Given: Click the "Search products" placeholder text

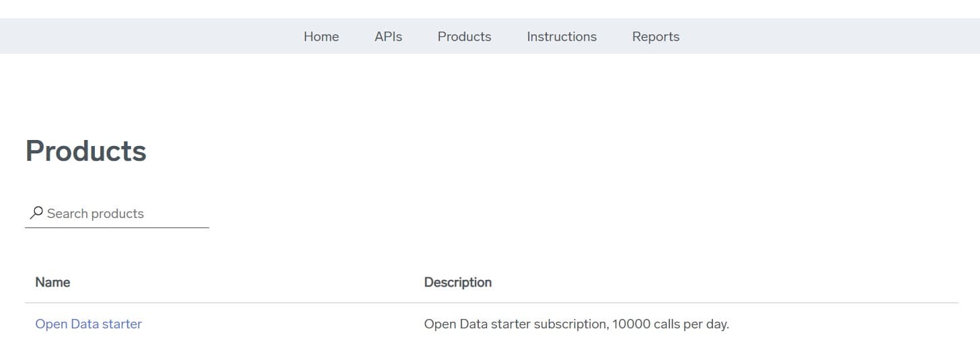Looking at the screenshot, I should click(96, 213).
